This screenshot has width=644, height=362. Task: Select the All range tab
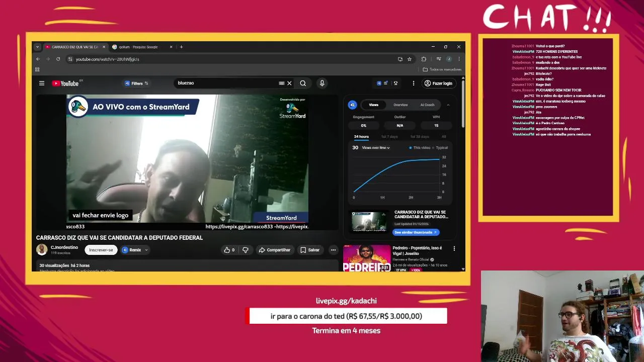click(444, 137)
